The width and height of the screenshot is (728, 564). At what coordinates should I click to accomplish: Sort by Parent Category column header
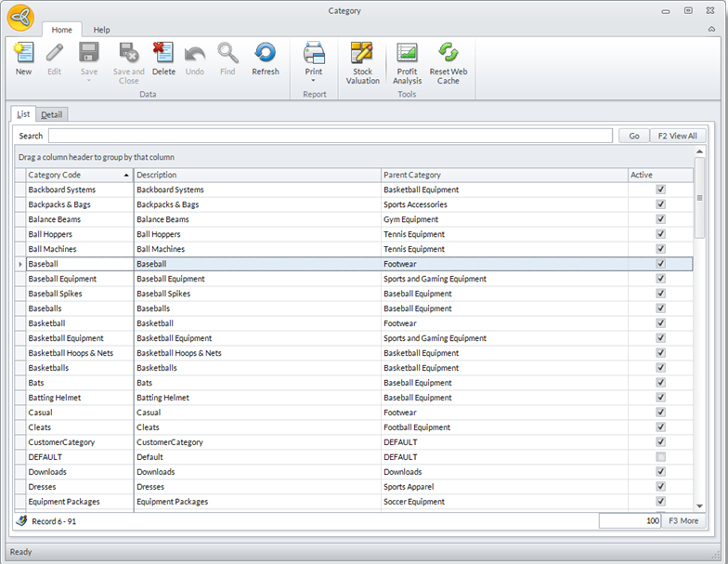coord(504,175)
